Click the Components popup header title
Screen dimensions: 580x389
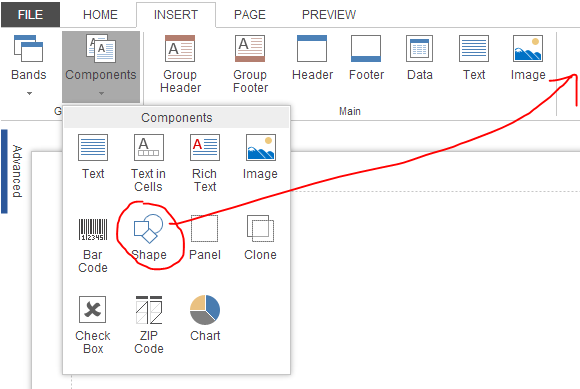[177, 118]
